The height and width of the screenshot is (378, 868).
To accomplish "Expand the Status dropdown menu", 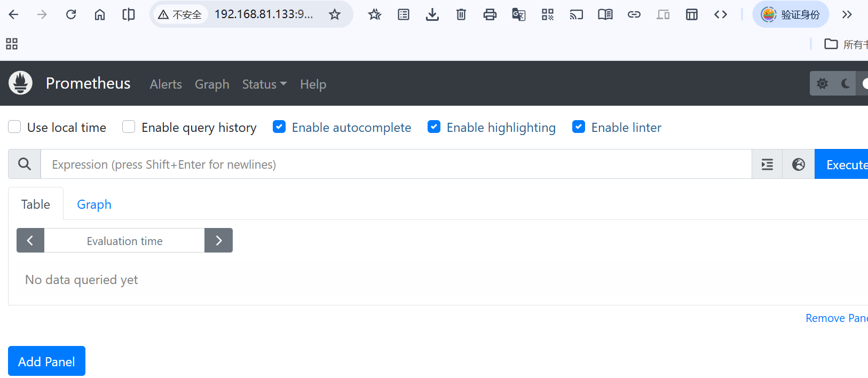I will [264, 84].
